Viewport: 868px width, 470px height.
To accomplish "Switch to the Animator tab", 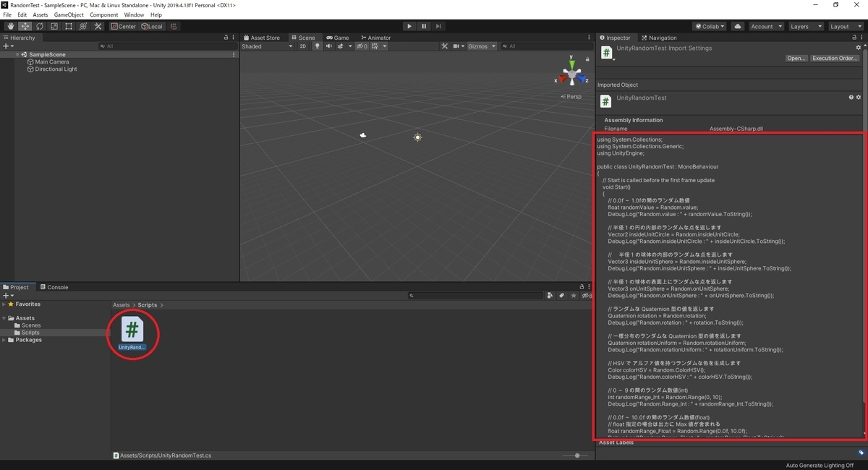I will (x=375, y=38).
